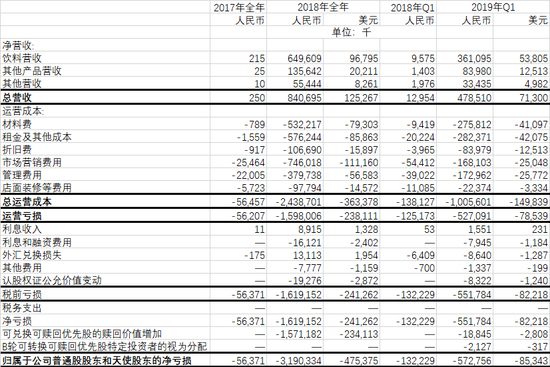Viewport: 550px width, 367px height.
Task: Click the -238,111 cell
Action: [359, 215]
